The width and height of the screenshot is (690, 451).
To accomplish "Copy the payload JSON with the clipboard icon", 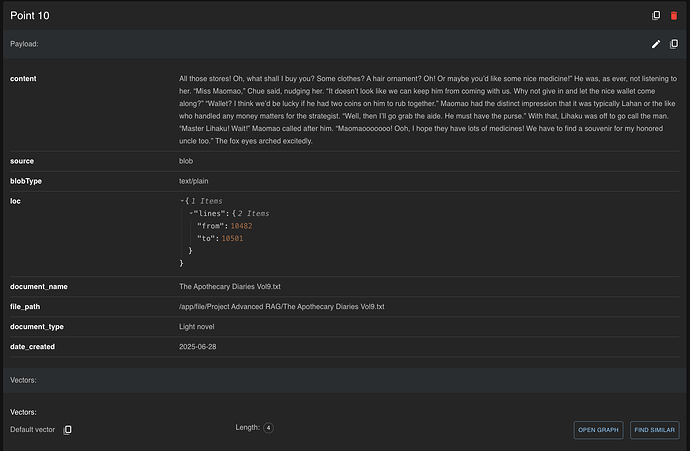I will (674, 44).
